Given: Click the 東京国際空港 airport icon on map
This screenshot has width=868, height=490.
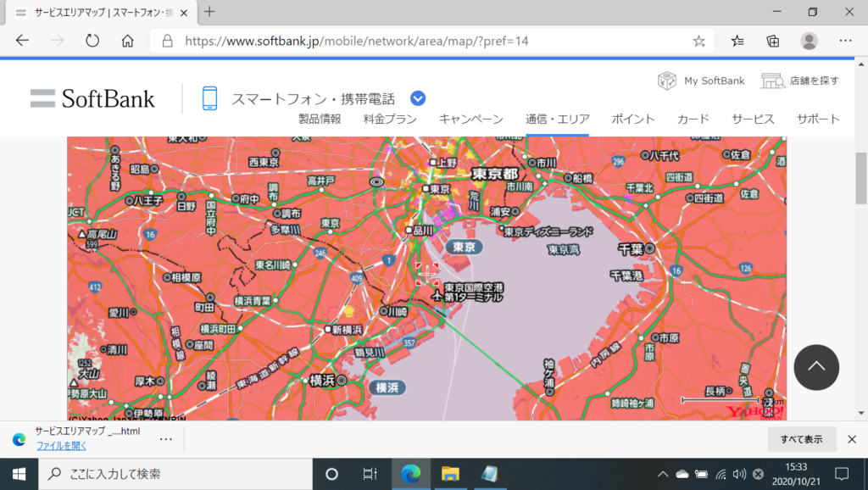Looking at the screenshot, I should click(x=437, y=295).
